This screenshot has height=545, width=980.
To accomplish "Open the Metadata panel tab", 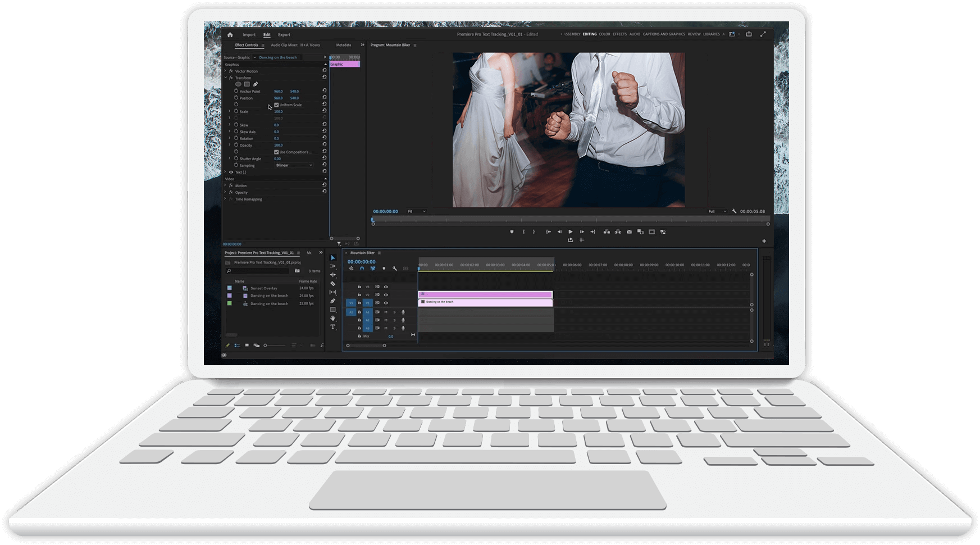I will [343, 45].
